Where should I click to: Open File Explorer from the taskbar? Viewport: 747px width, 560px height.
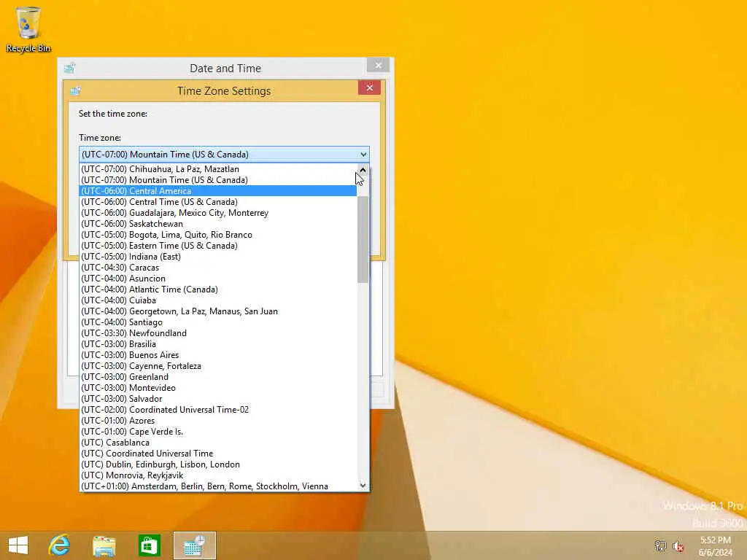(x=104, y=545)
